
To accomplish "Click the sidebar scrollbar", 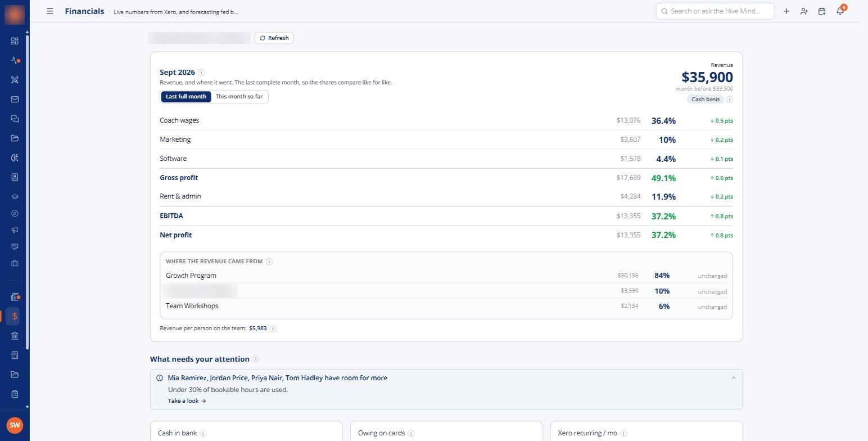I will pos(27,191).
